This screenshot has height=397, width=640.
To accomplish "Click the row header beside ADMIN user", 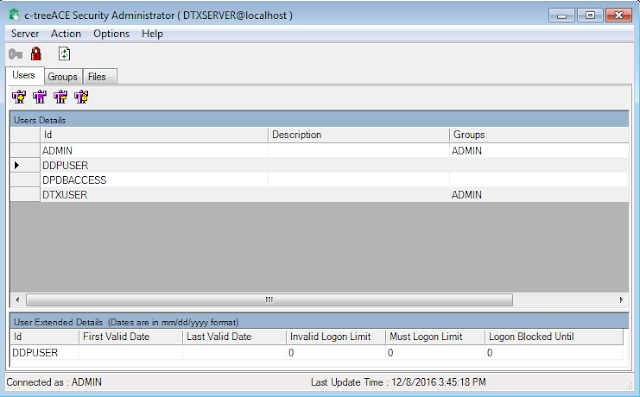I will click(25, 151).
